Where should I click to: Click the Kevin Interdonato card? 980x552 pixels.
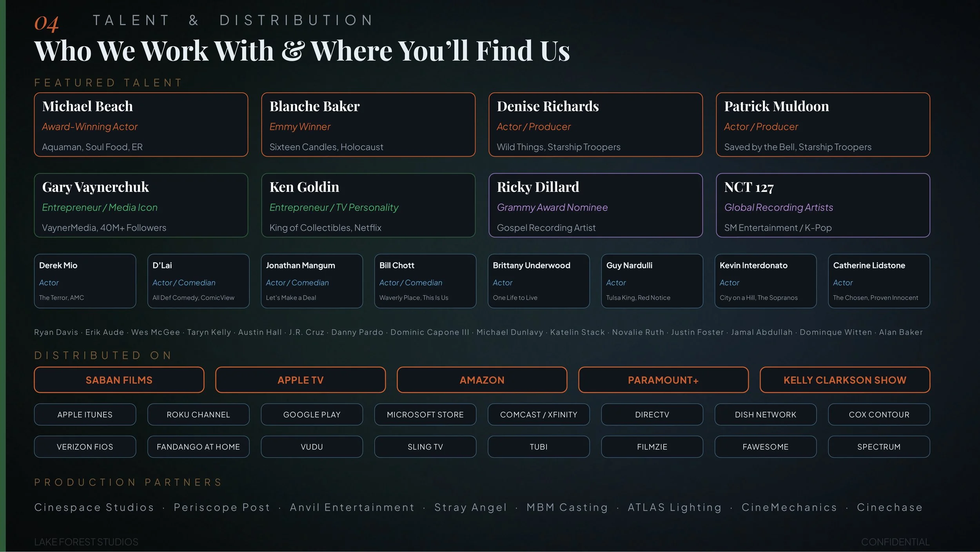click(x=766, y=281)
